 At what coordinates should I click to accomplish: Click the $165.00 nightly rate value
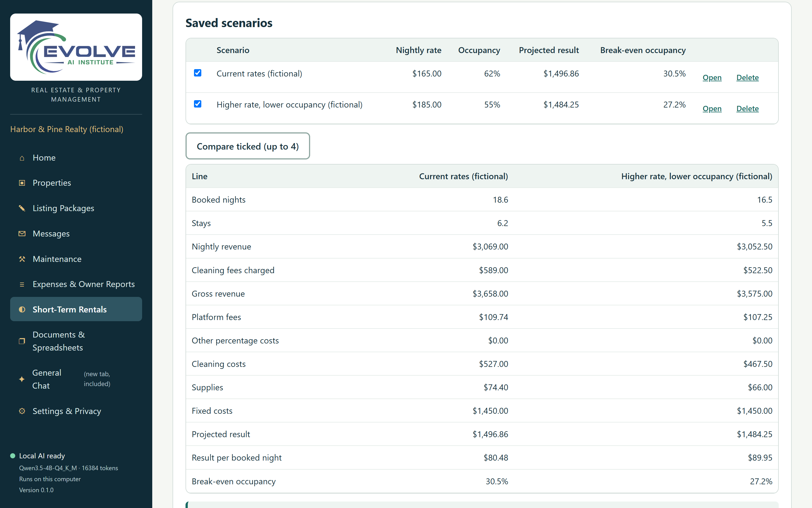click(427, 74)
